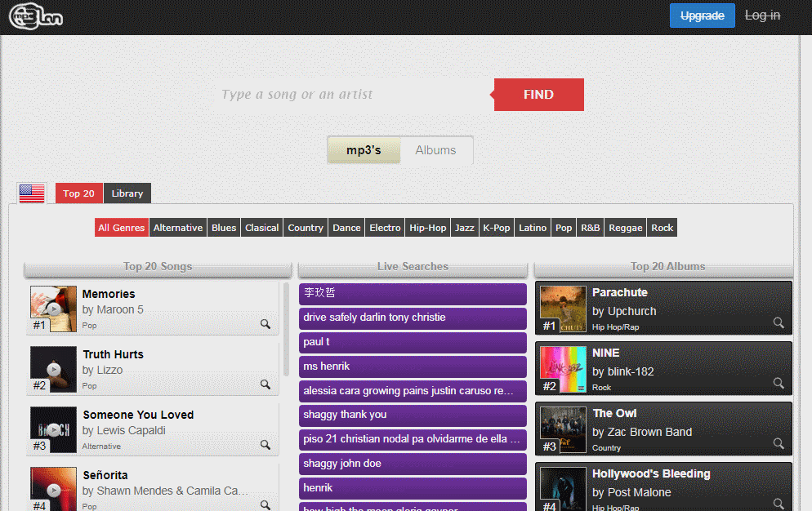Filter by Alternative genre
812x511 pixels.
coord(178,228)
